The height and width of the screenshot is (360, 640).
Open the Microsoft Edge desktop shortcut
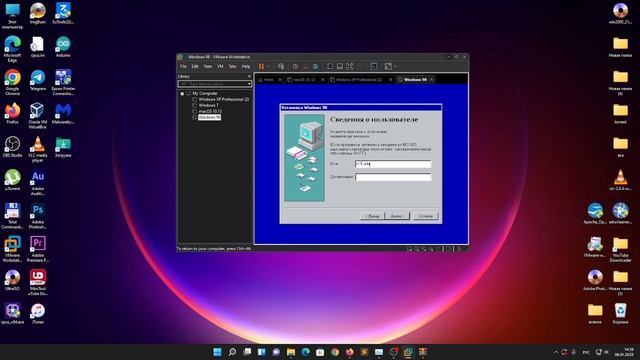pos(12,49)
